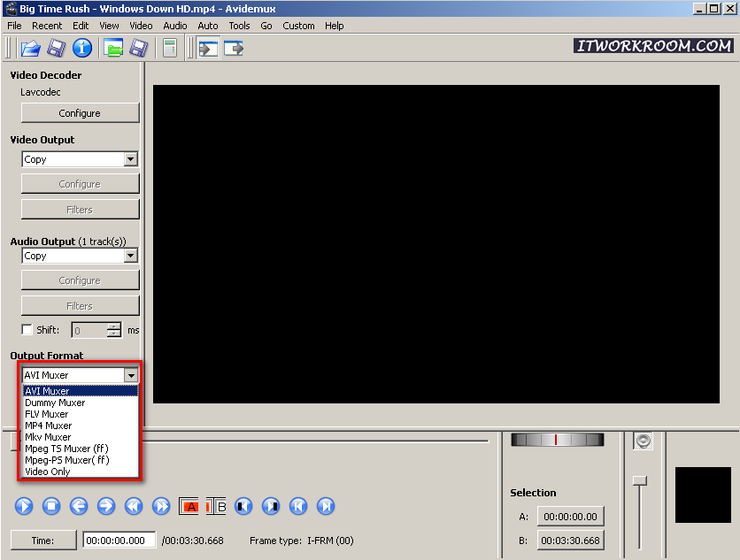
Task: Enable the audio Shift checkbox
Action: 27,329
